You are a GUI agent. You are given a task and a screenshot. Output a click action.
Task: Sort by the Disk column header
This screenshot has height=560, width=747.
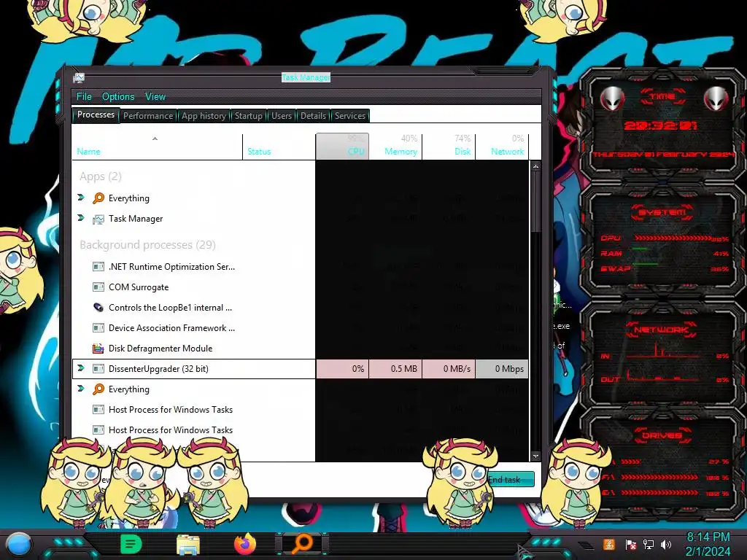(449, 146)
